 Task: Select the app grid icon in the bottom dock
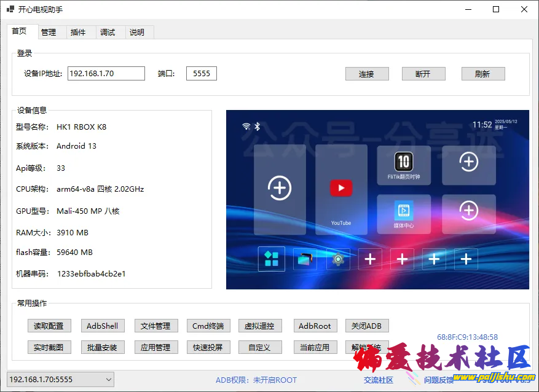pos(272,259)
